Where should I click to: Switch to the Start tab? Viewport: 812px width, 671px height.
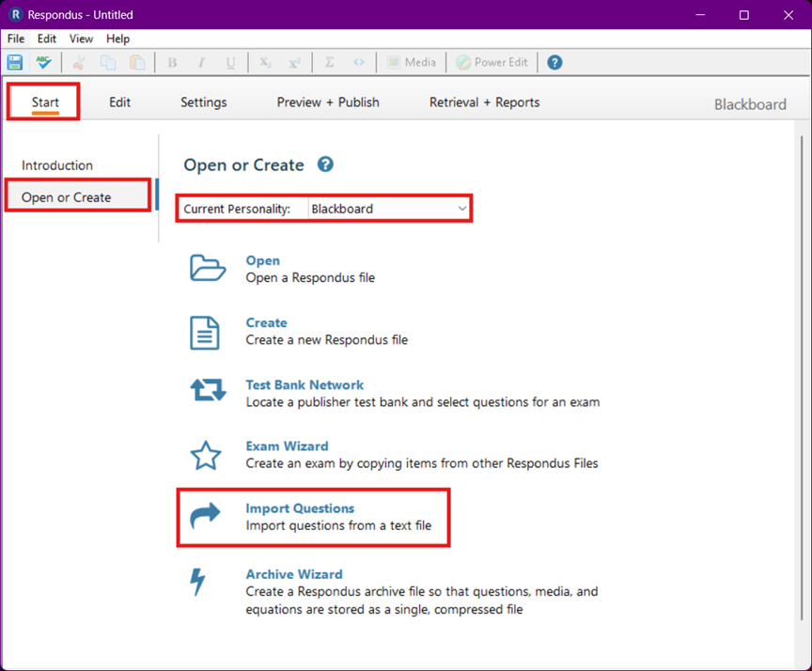[45, 102]
